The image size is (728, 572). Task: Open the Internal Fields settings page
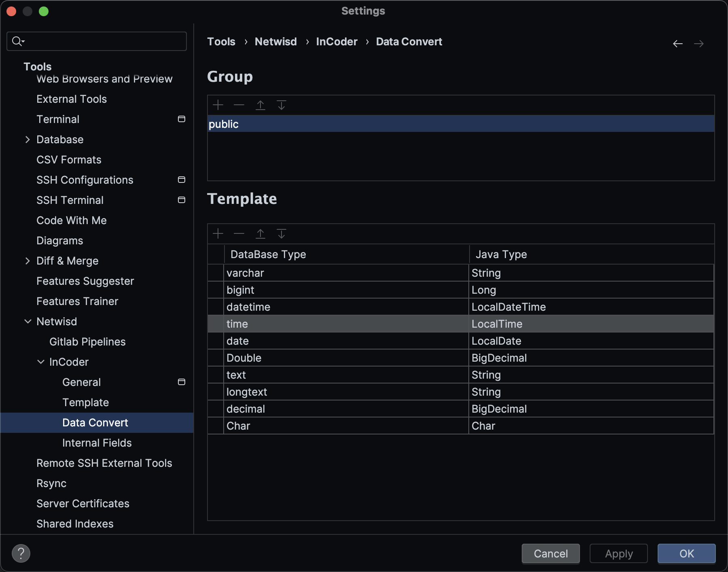click(97, 443)
